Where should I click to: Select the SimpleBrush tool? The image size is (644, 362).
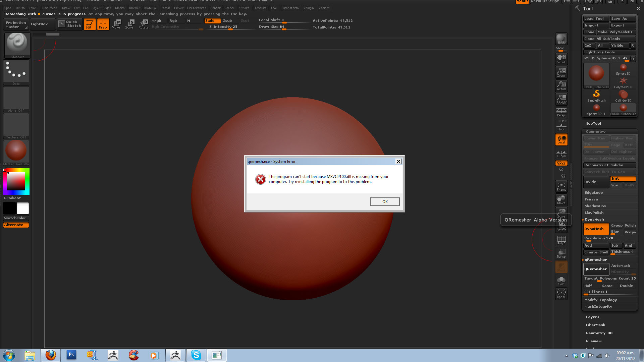coord(596,96)
